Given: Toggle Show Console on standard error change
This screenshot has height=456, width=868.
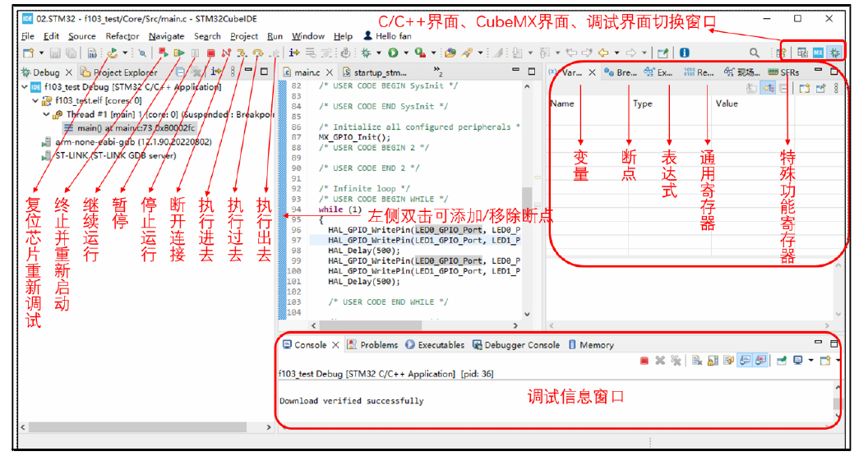Looking at the screenshot, I should (x=760, y=360).
